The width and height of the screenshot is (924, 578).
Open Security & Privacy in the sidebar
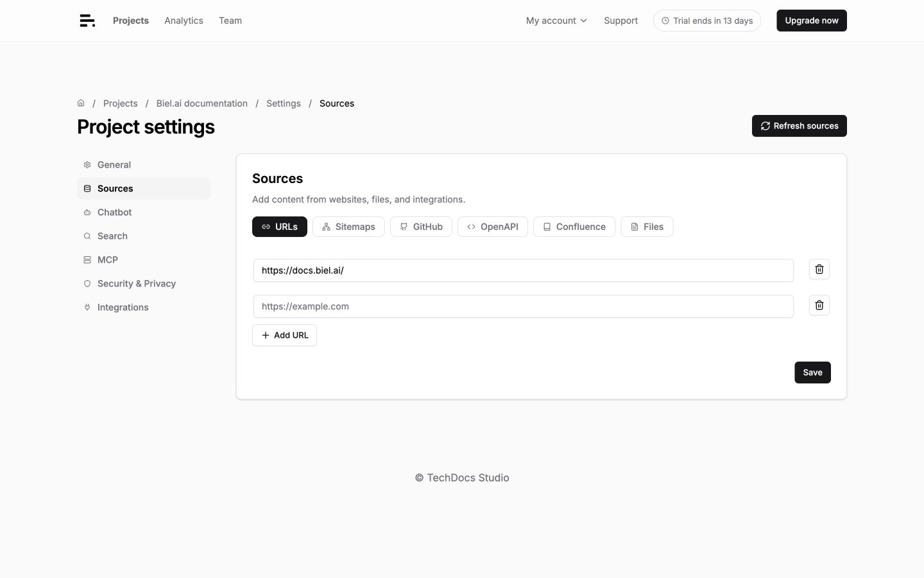144,283
